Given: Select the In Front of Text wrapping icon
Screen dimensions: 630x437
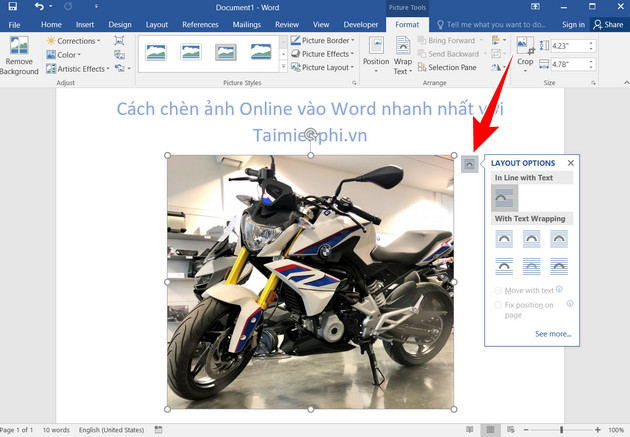Looking at the screenshot, I should (559, 266).
